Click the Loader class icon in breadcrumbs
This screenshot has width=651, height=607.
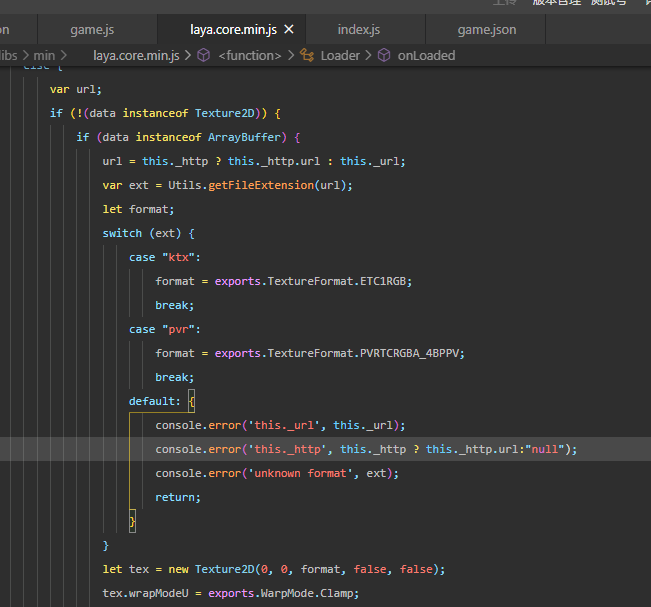306,56
